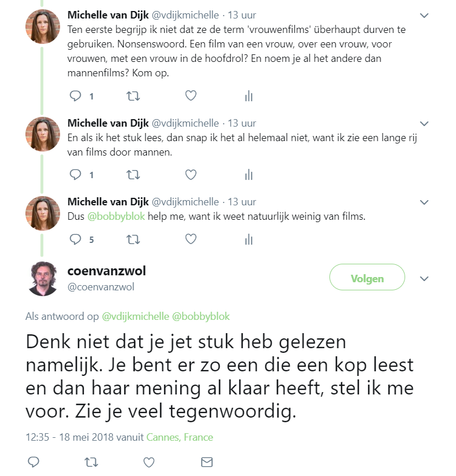
Task: Open the Cannes, France location link
Action: [179, 437]
